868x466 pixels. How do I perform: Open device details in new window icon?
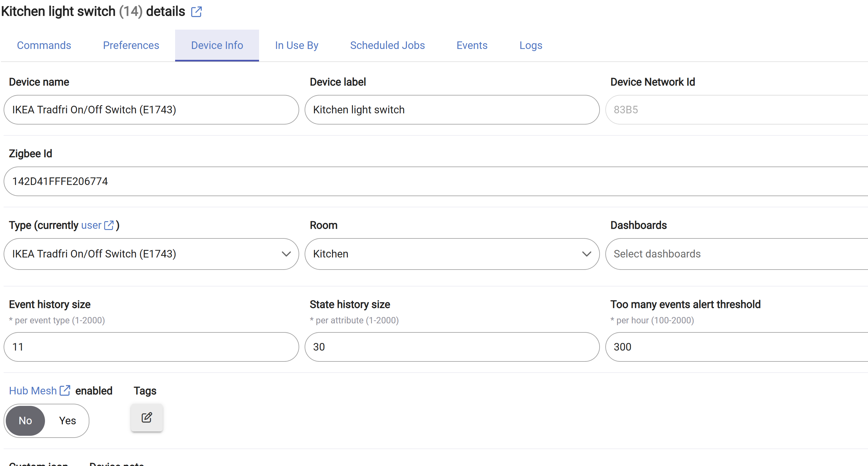pos(196,12)
